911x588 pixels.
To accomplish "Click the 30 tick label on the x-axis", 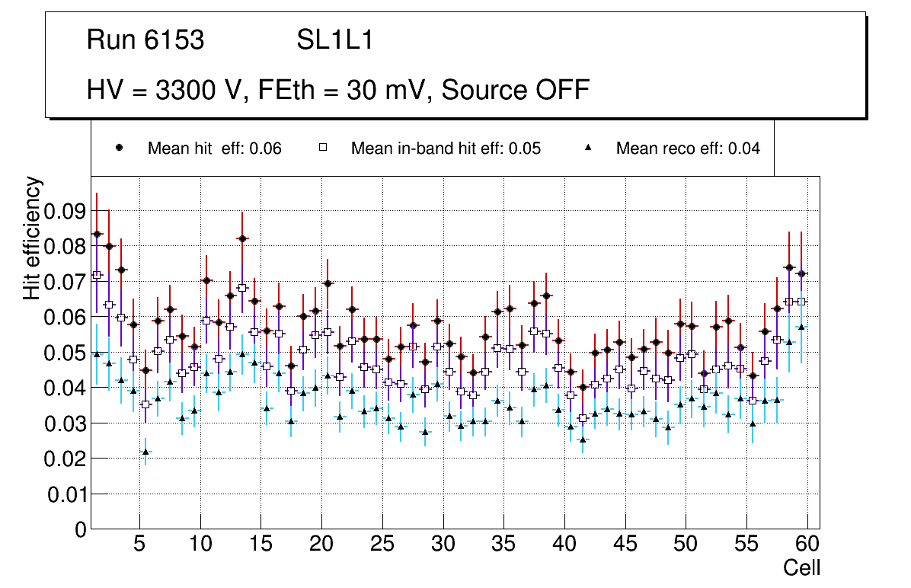I will tap(443, 544).
